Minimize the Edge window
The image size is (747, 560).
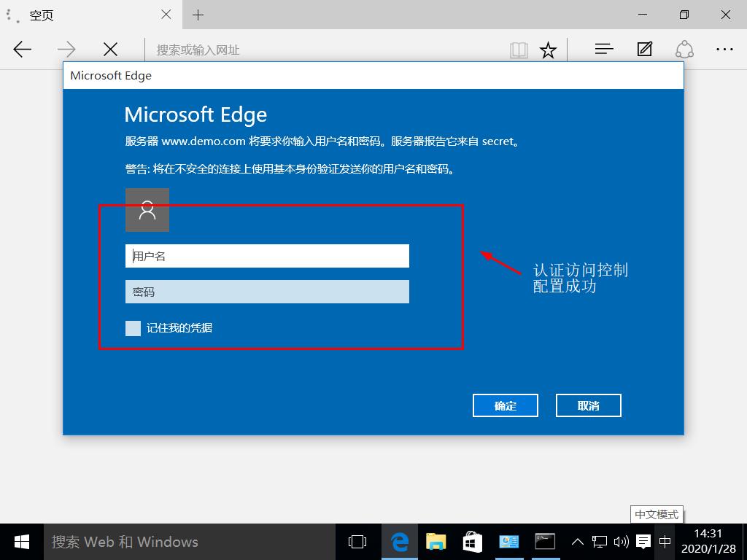[643, 15]
